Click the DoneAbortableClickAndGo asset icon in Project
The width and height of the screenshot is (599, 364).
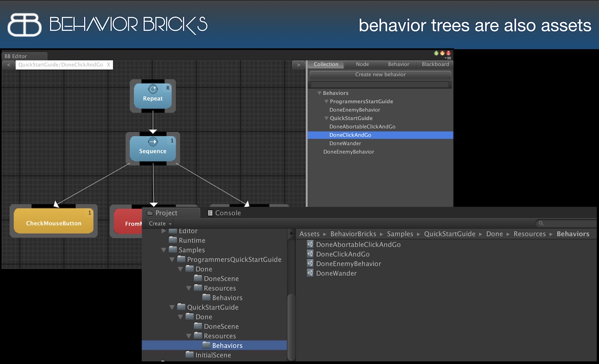click(x=310, y=244)
